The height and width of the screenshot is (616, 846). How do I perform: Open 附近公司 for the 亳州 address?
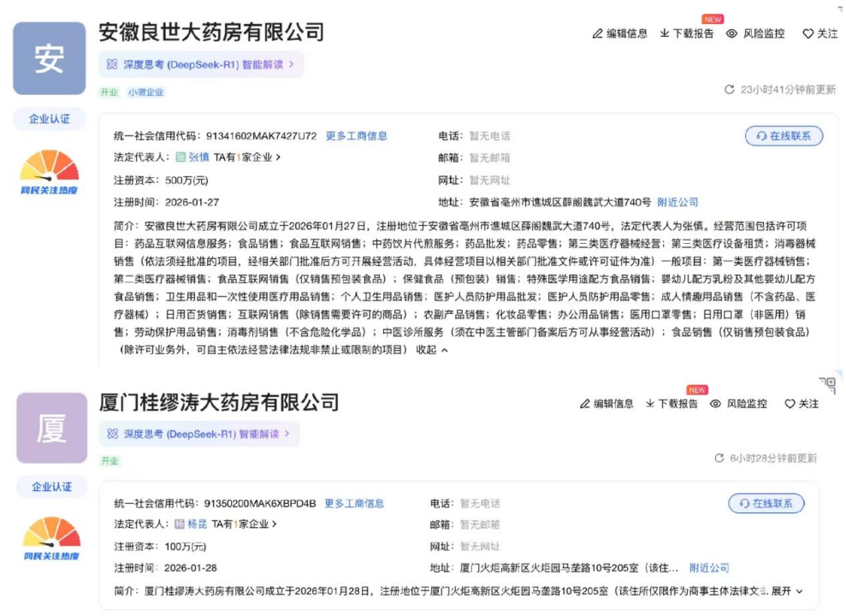coord(677,203)
